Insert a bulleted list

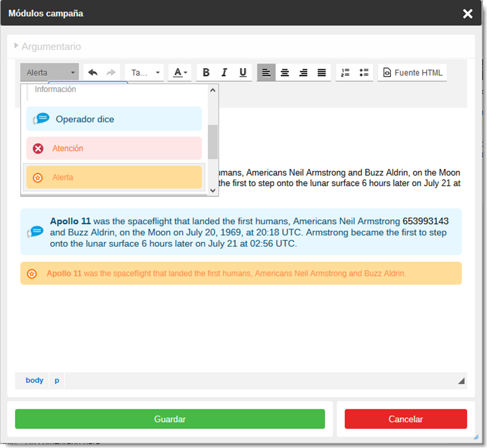[x=364, y=73]
